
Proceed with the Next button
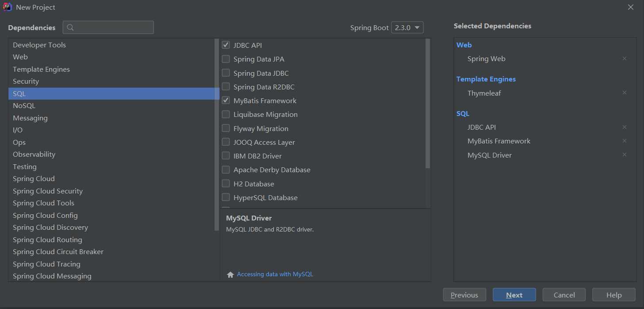click(514, 295)
